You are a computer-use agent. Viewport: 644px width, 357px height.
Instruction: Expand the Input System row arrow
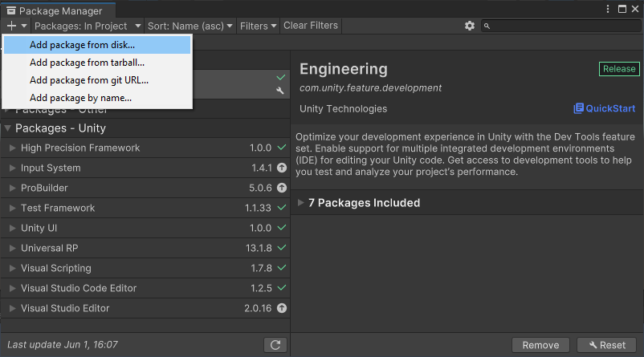click(12, 168)
